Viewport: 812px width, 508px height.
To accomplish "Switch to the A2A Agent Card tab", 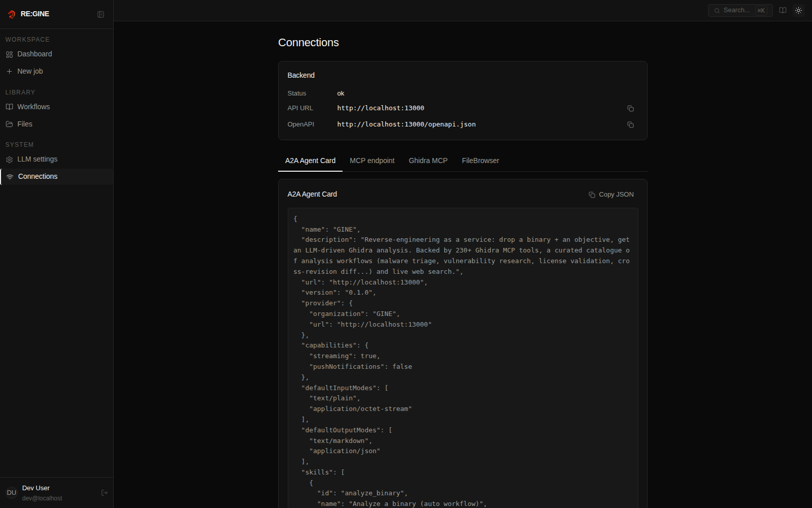I will pyautogui.click(x=310, y=161).
